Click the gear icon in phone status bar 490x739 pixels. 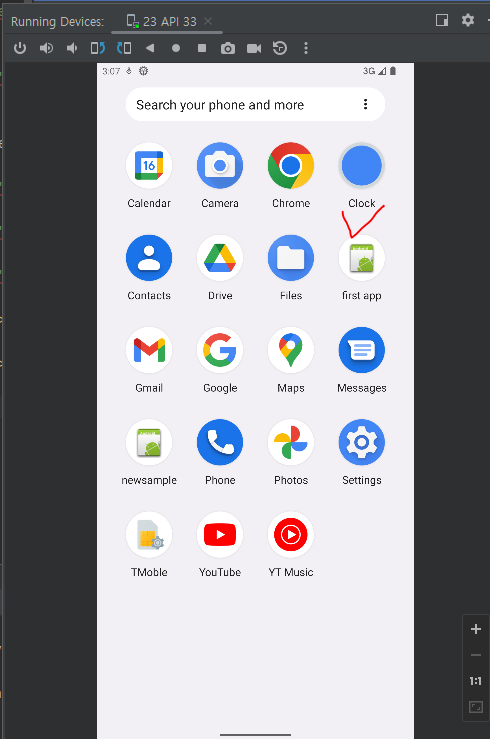143,71
